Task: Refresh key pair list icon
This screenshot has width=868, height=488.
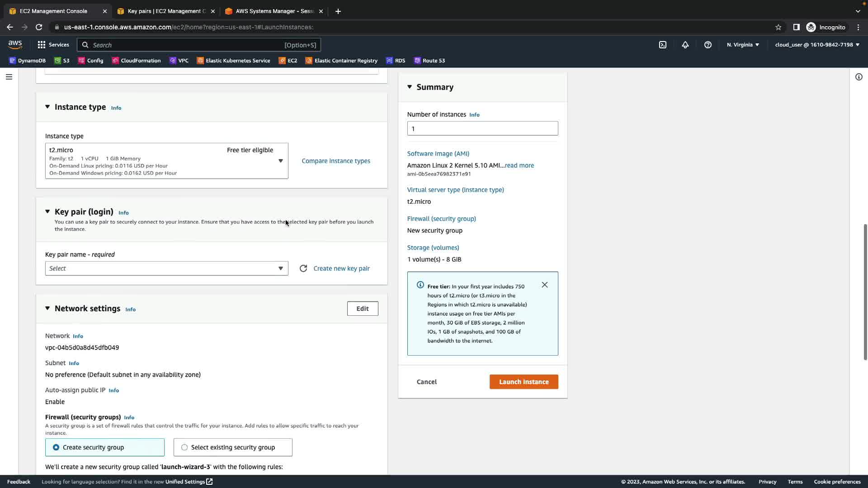Action: click(303, 268)
